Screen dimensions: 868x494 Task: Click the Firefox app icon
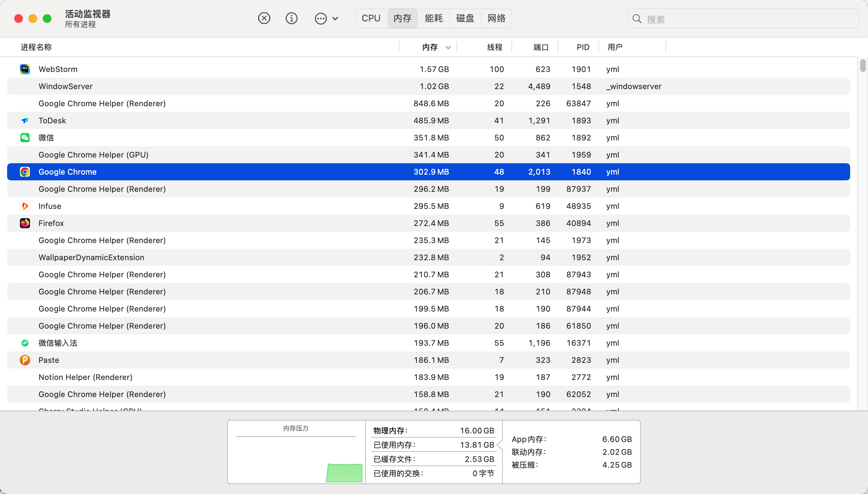coord(25,223)
